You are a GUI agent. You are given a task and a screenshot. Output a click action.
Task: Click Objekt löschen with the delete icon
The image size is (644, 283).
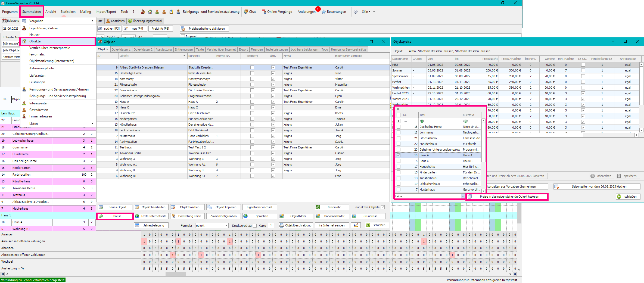pyautogui.click(x=187, y=207)
